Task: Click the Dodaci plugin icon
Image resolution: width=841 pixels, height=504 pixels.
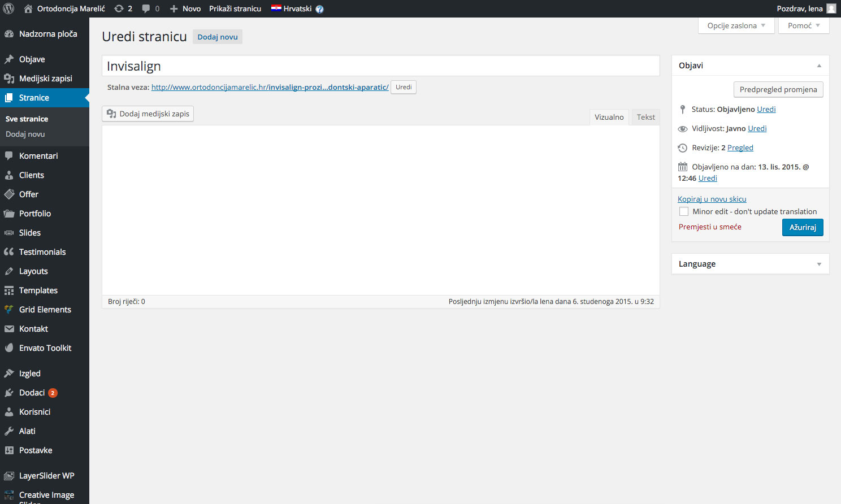Action: tap(9, 393)
